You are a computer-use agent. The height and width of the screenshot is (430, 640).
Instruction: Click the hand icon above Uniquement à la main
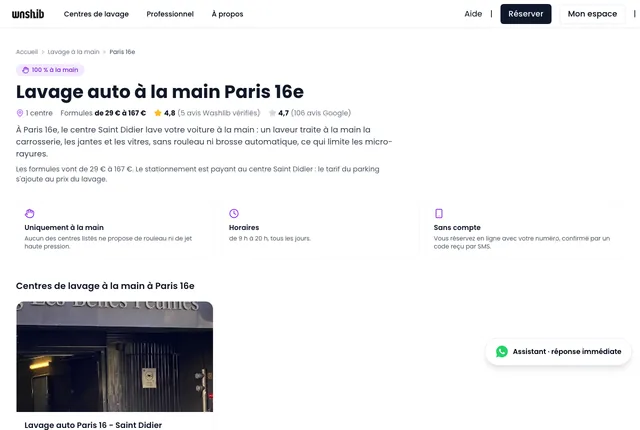pos(29,213)
